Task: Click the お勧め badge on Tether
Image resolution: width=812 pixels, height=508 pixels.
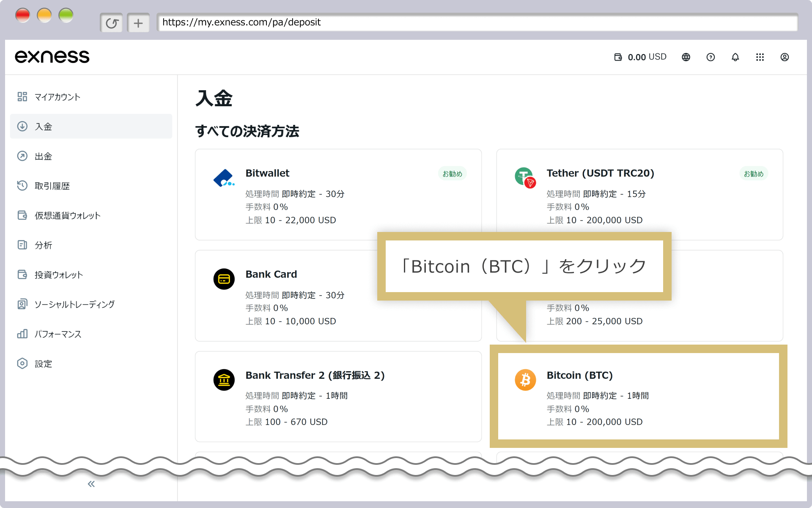Action: point(754,174)
